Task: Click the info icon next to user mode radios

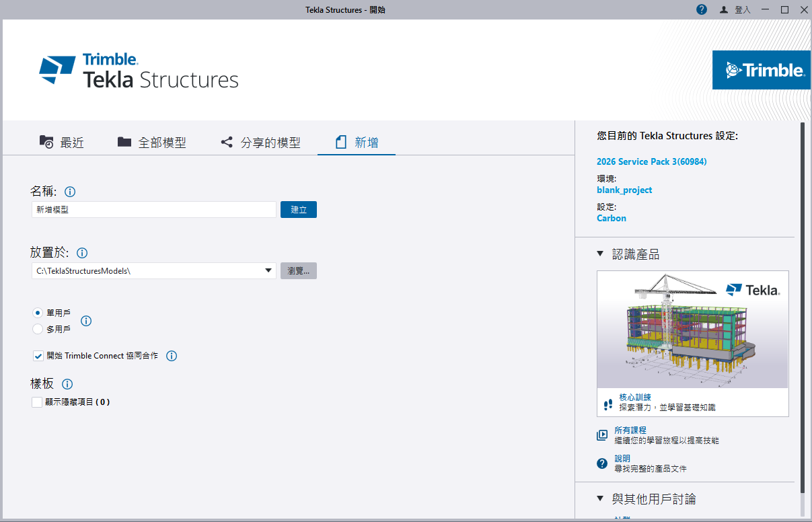Action: click(x=86, y=321)
